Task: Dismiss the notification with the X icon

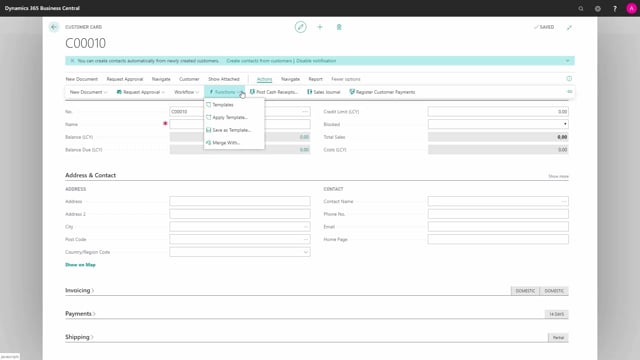Action: coord(72,61)
